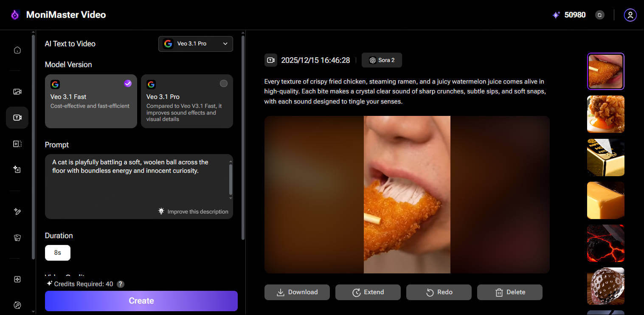Click the Create button
Viewport: 644px width, 315px height.
141,301
